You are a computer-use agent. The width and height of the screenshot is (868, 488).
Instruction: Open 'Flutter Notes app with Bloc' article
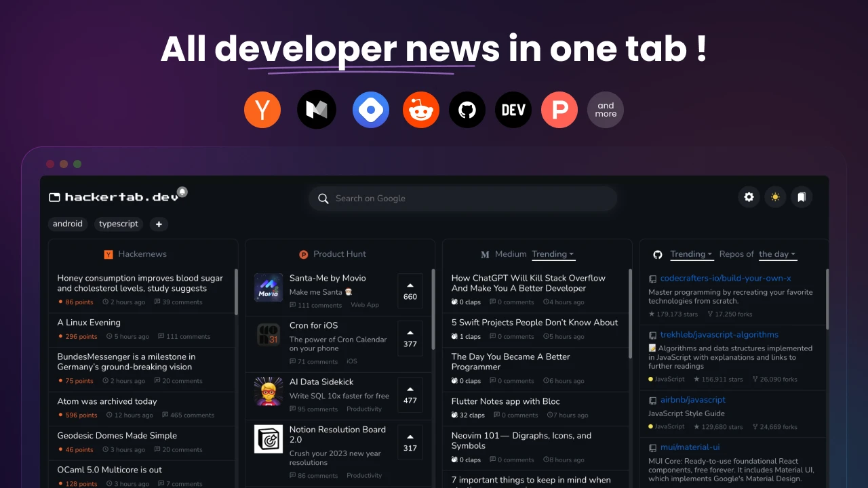pyautogui.click(x=506, y=401)
